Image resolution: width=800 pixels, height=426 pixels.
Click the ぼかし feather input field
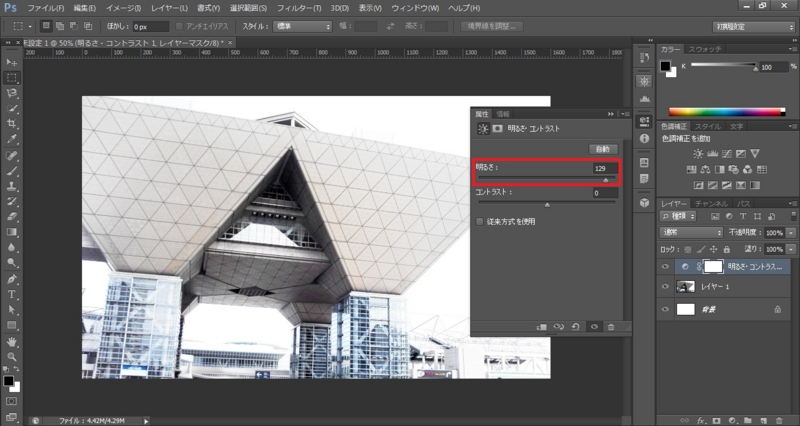[x=151, y=27]
